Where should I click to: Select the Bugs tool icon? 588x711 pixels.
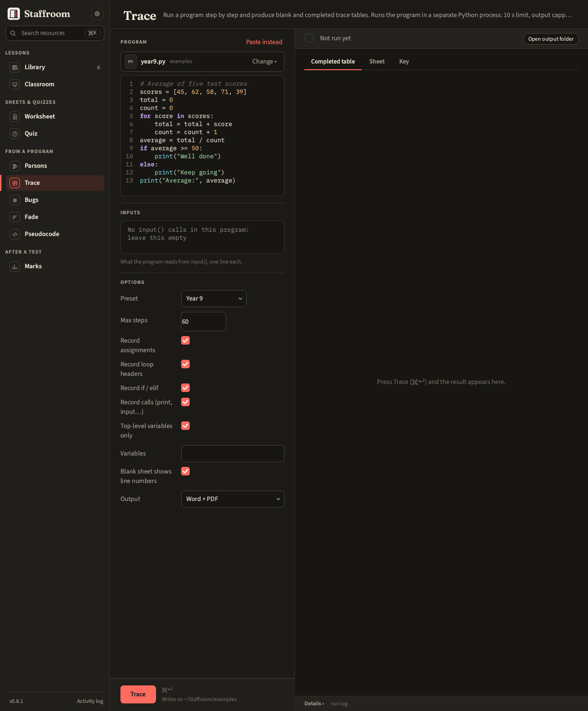click(x=15, y=200)
